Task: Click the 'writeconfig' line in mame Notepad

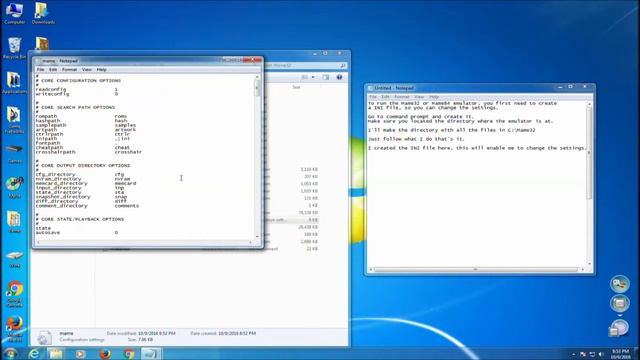Action: (x=77, y=94)
